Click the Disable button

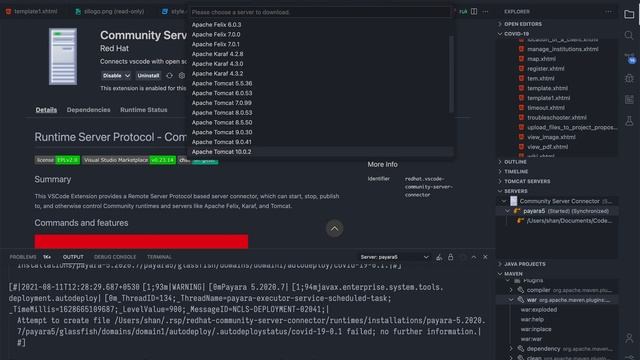[x=112, y=76]
